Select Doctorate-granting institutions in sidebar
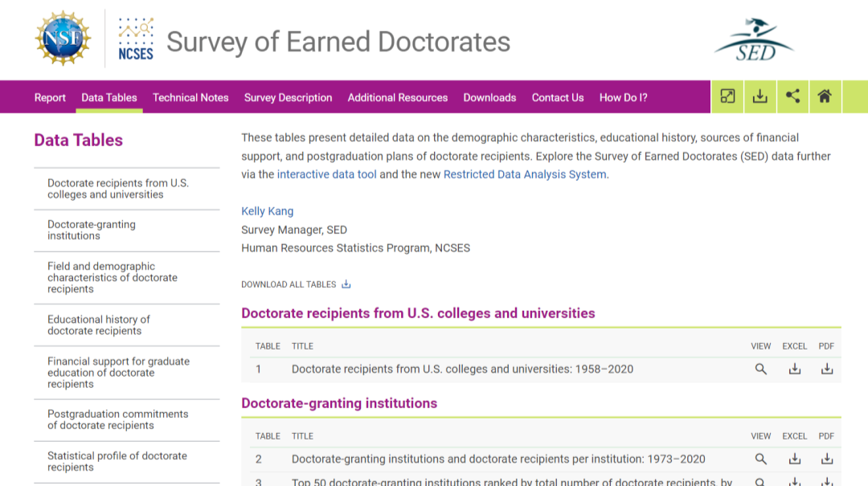The width and height of the screenshot is (868, 486). click(92, 231)
